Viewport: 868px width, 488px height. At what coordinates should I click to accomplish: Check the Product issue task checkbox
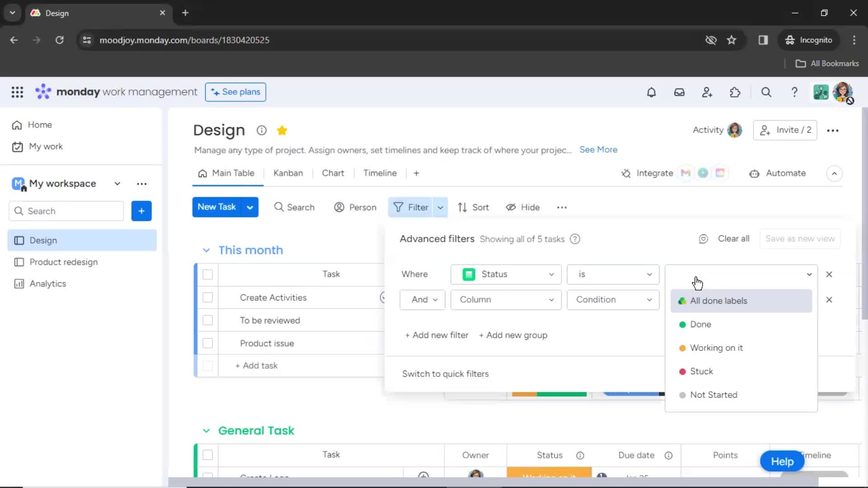[208, 343]
